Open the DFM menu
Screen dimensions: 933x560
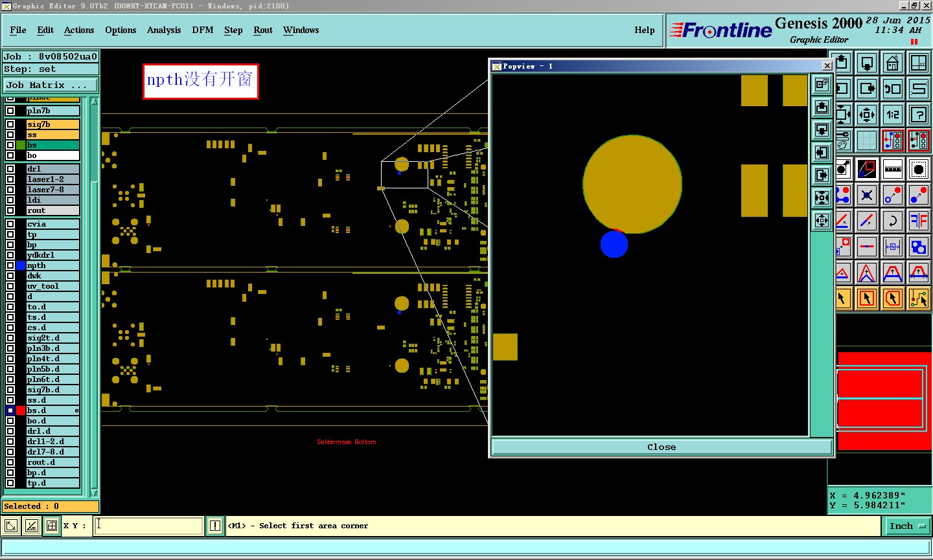pyautogui.click(x=203, y=30)
